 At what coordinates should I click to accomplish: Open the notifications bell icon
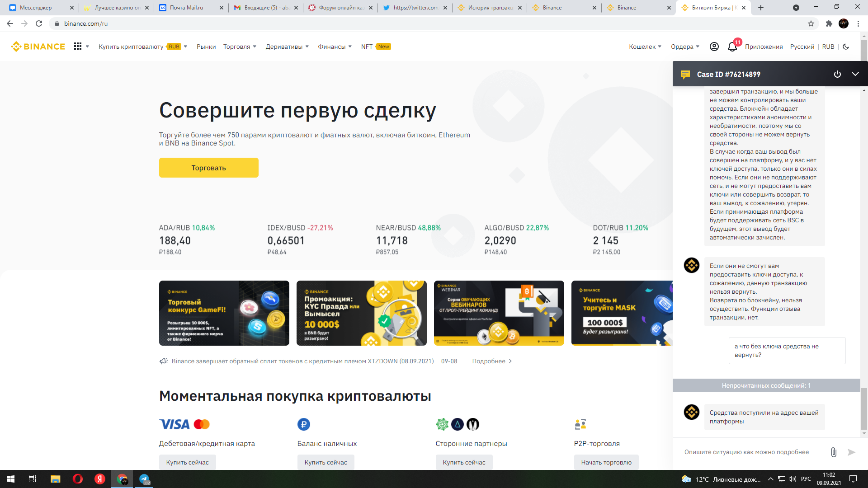tap(732, 47)
